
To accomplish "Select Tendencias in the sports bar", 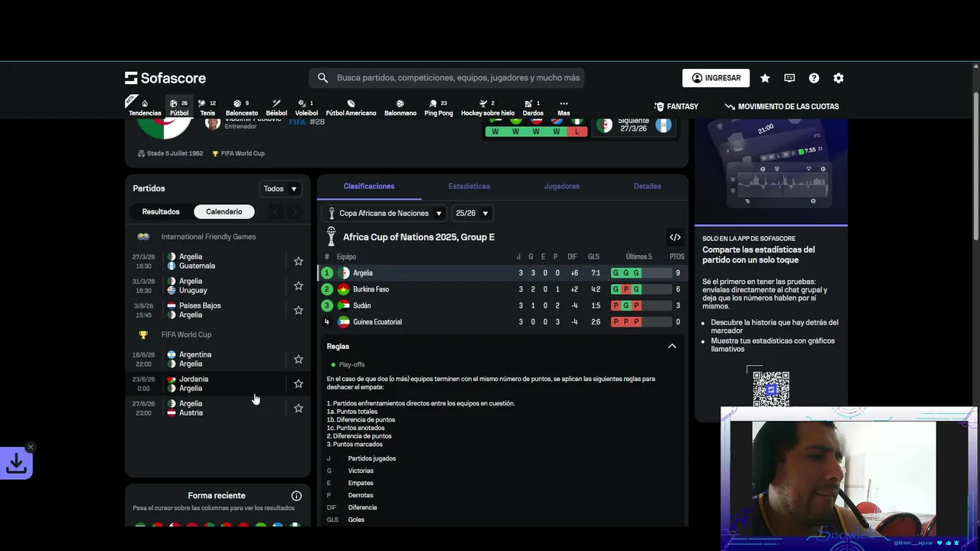I will [x=145, y=108].
